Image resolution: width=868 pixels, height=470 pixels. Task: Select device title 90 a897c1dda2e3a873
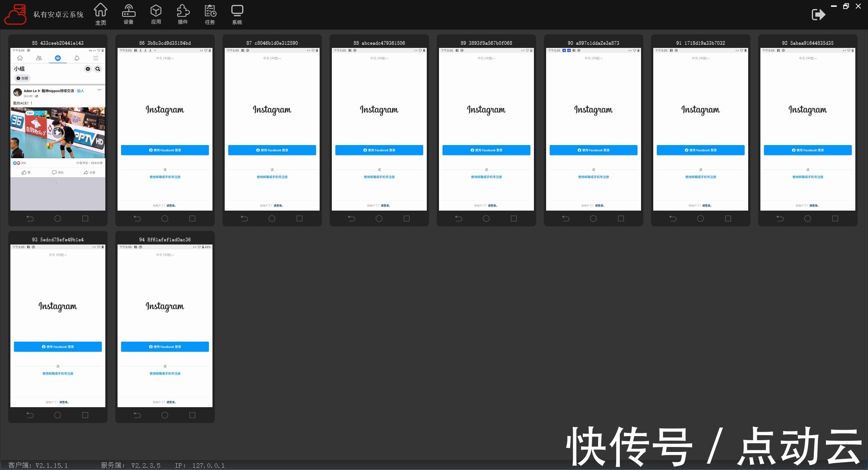[x=594, y=43]
